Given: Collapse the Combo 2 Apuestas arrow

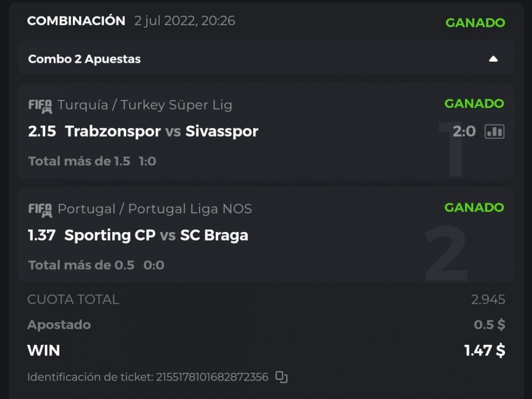Looking at the screenshot, I should (493, 59).
